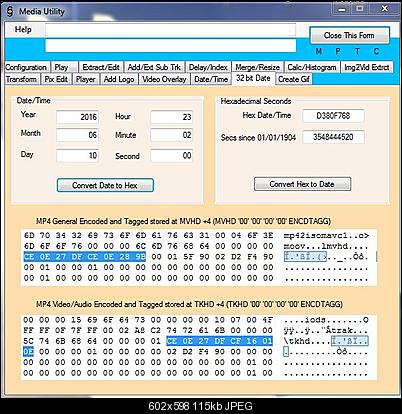Click the Date/Time group box label
This screenshot has height=414, width=402.
point(33,101)
